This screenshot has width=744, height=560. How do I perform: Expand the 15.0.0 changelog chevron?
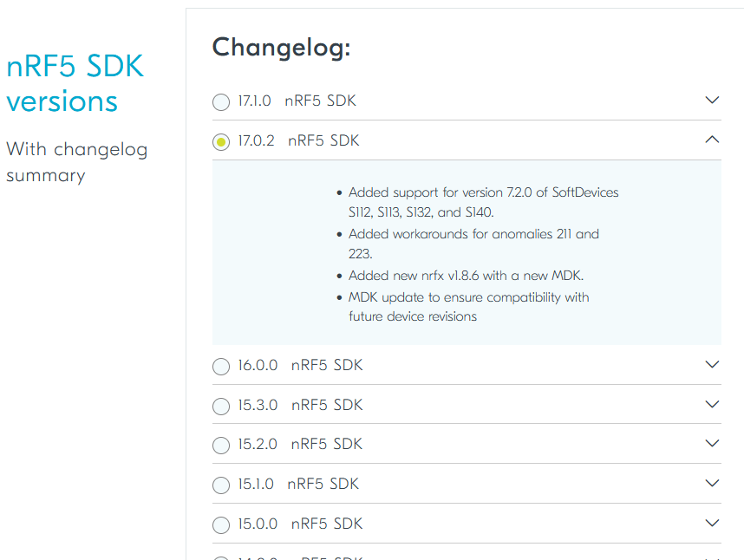712,523
